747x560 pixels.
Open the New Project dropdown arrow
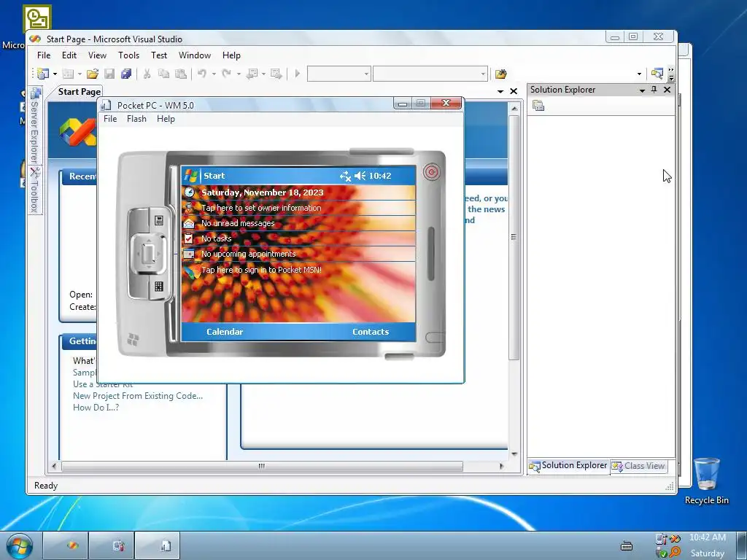[x=55, y=74]
